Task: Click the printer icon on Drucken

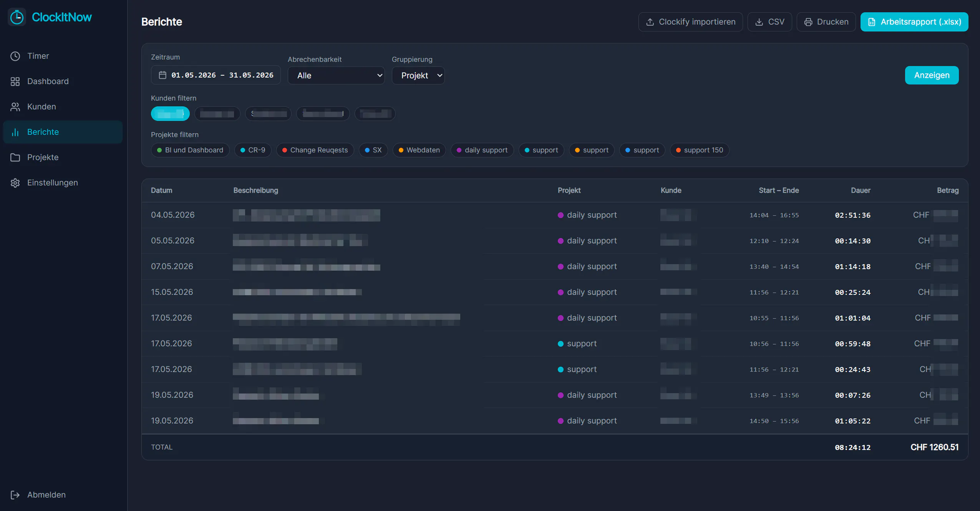Action: [x=808, y=22]
